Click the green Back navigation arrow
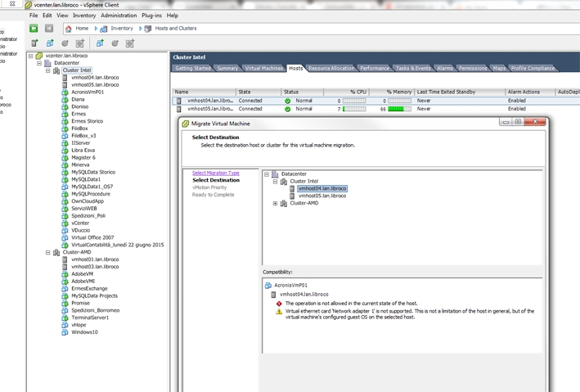 (34, 28)
